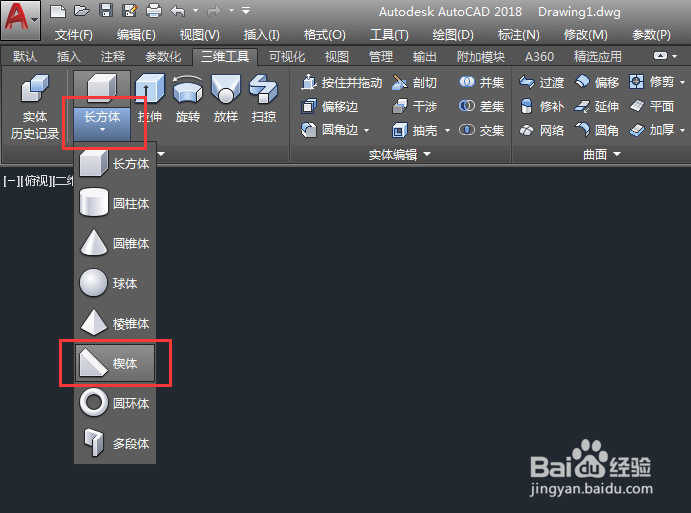This screenshot has width=691, height=513.
Task: Click the 剖切 slice tool
Action: (414, 82)
